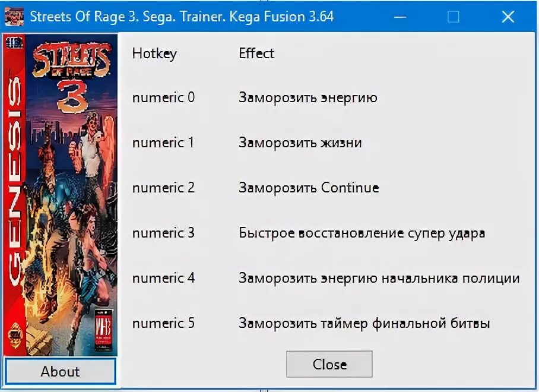
Task: Click 'Быстрое восстановление супер удара' text
Action: (x=362, y=233)
